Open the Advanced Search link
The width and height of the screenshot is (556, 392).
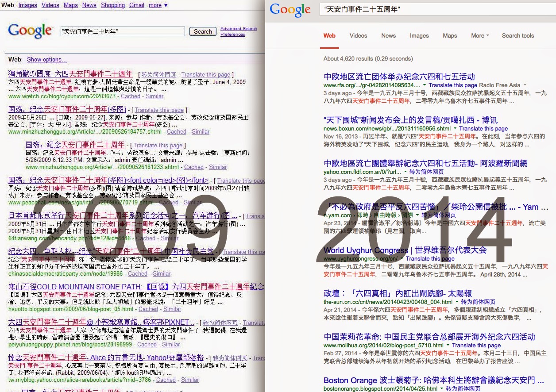(239, 29)
